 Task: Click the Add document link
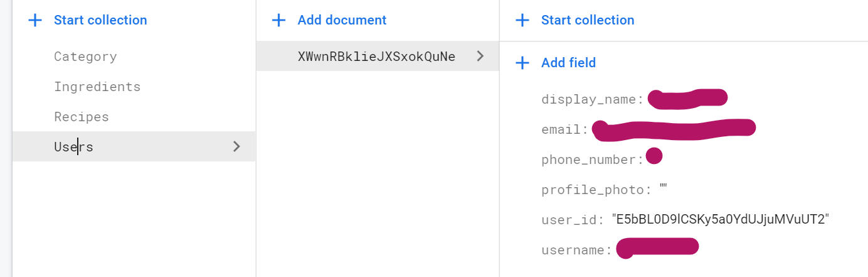pyautogui.click(x=342, y=20)
